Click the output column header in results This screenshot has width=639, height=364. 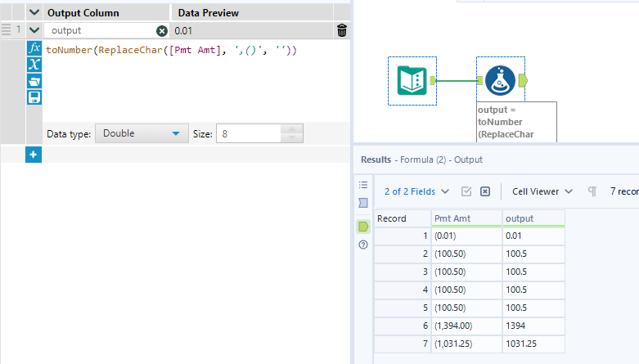[533, 218]
